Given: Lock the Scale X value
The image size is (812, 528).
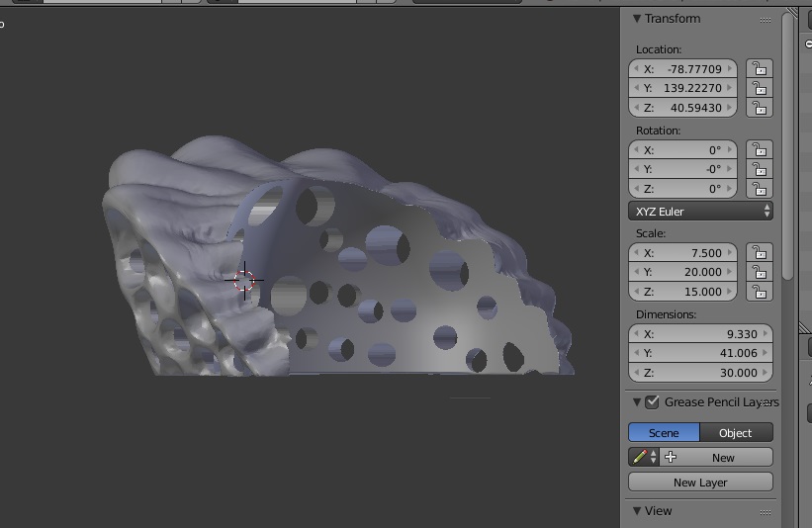Looking at the screenshot, I should [759, 253].
